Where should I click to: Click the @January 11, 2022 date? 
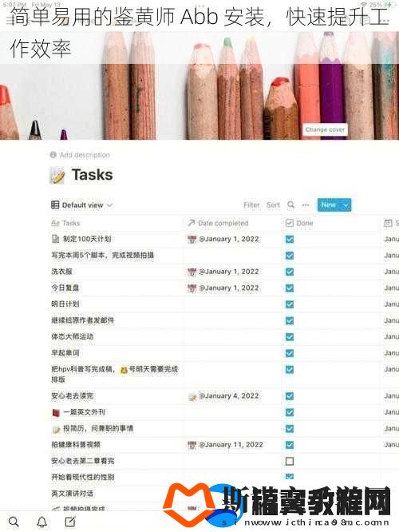coord(231,445)
